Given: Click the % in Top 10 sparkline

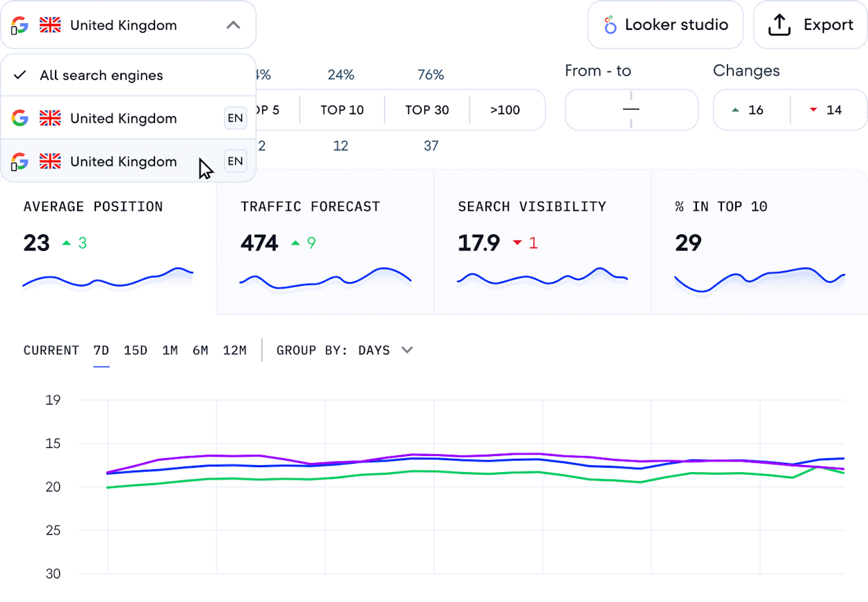Looking at the screenshot, I should tap(759, 279).
